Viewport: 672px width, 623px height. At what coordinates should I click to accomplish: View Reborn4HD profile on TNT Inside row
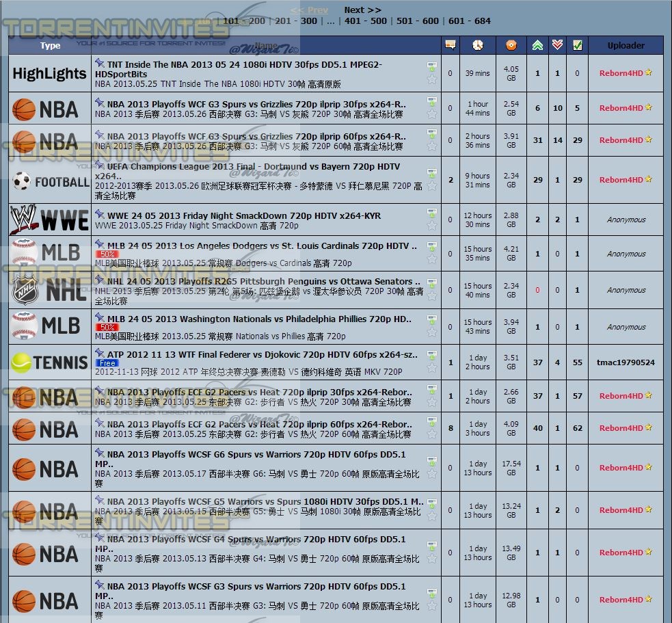pos(621,73)
